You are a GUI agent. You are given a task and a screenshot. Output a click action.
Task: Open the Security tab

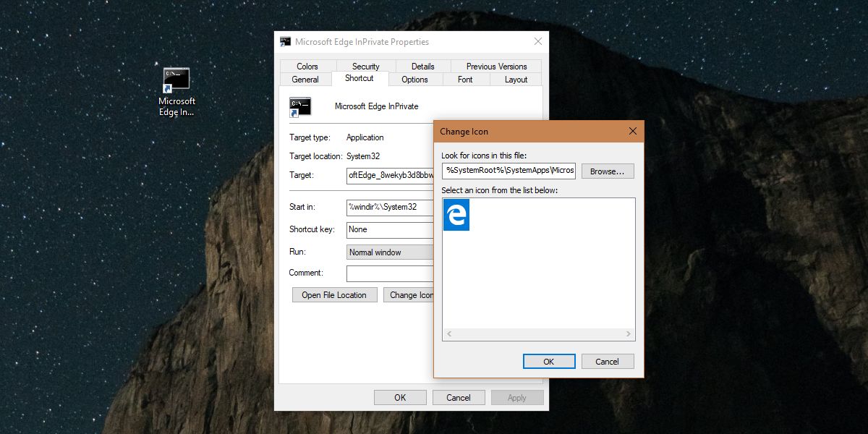click(366, 66)
